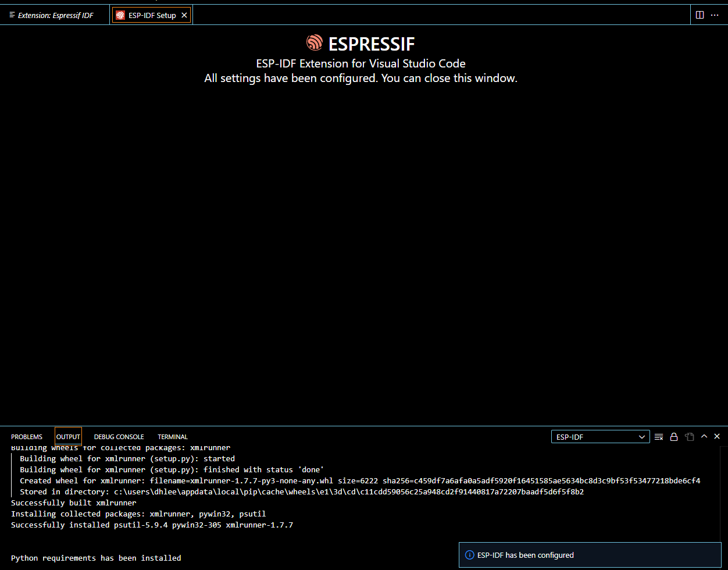Select the ESP-IDF Setup editor tab
The height and width of the screenshot is (570, 728).
click(x=152, y=15)
